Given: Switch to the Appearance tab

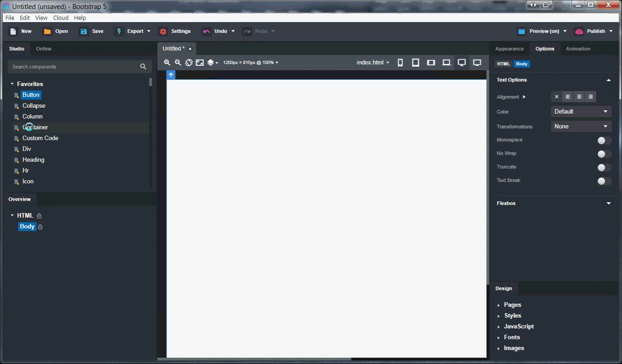Looking at the screenshot, I should coord(509,49).
